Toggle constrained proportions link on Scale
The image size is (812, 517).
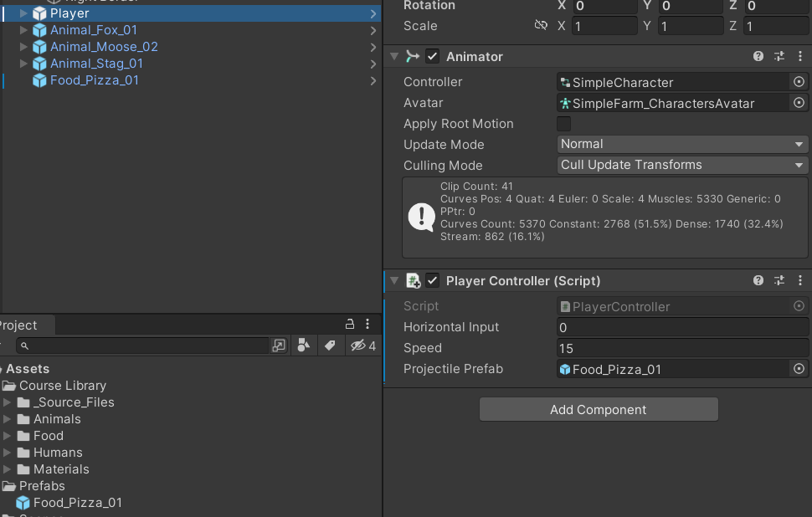pyautogui.click(x=541, y=25)
